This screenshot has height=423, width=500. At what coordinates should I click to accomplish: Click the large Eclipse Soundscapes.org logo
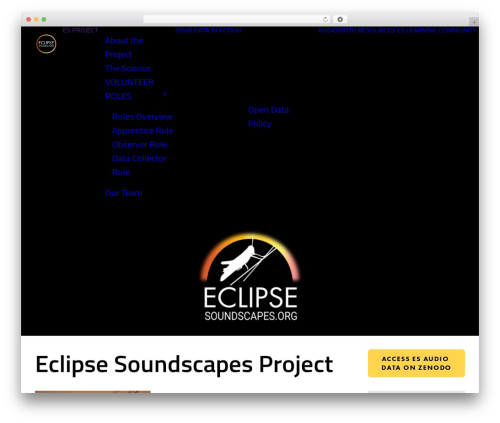click(x=250, y=277)
